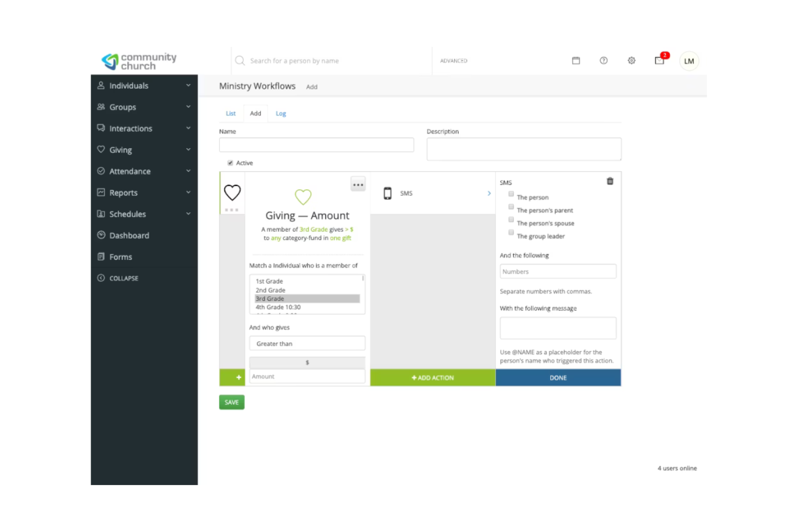Open the calendar icon in top bar
The height and width of the screenshot is (532, 798).
576,60
